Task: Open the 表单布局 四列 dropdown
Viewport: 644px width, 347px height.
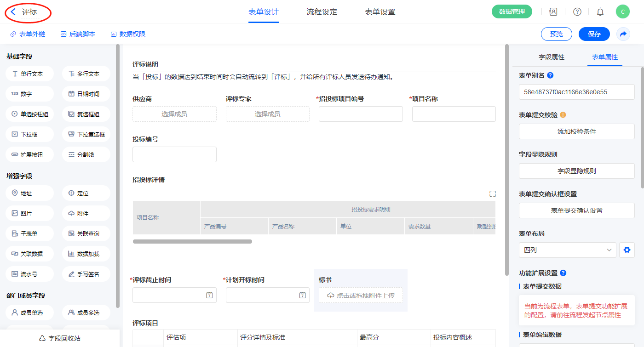Action: click(x=567, y=250)
